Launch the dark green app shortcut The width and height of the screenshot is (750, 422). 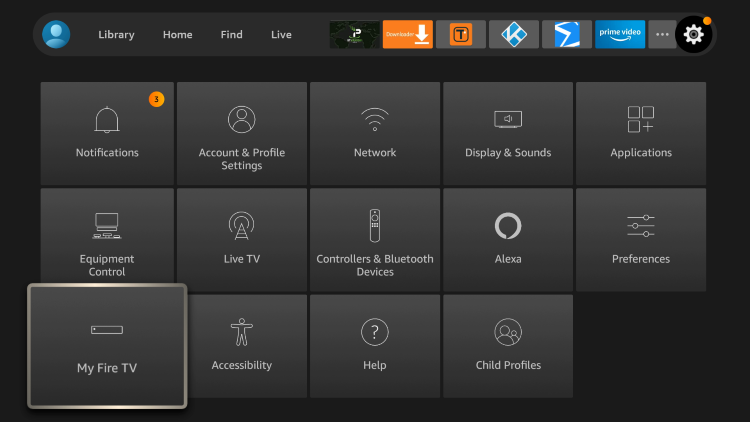pos(354,34)
